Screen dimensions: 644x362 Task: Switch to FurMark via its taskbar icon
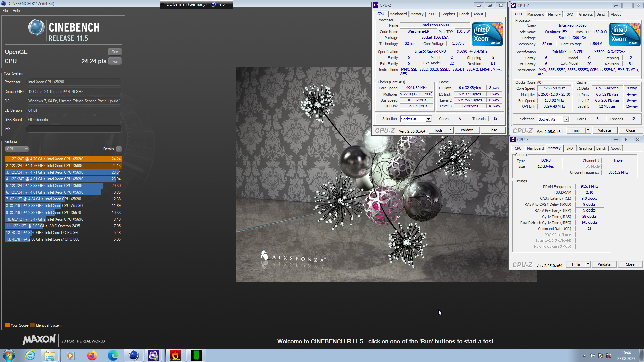point(175,355)
